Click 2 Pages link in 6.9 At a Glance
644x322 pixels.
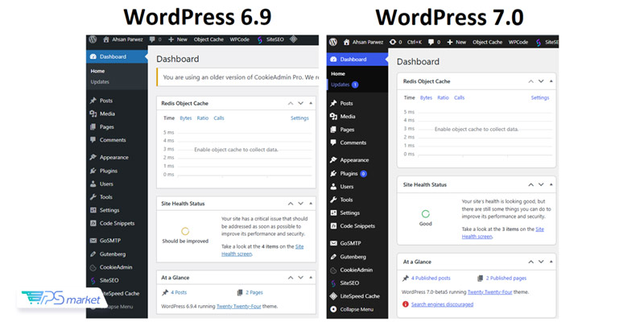(x=254, y=293)
